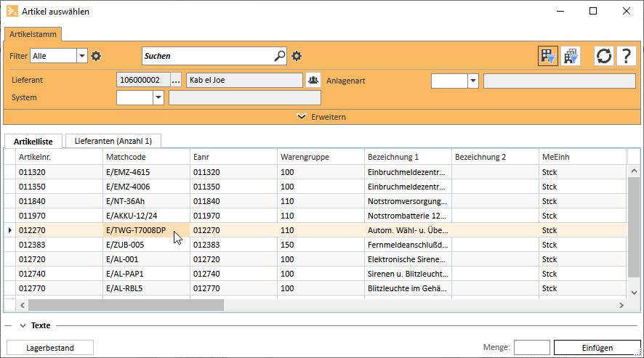Click into the Suchen search field

coord(207,56)
